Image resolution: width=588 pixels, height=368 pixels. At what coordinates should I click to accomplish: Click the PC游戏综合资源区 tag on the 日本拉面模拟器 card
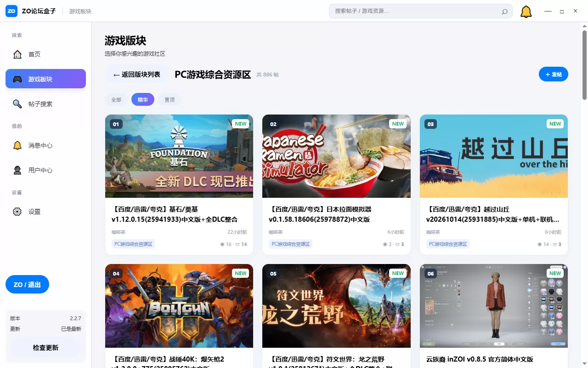[290, 244]
